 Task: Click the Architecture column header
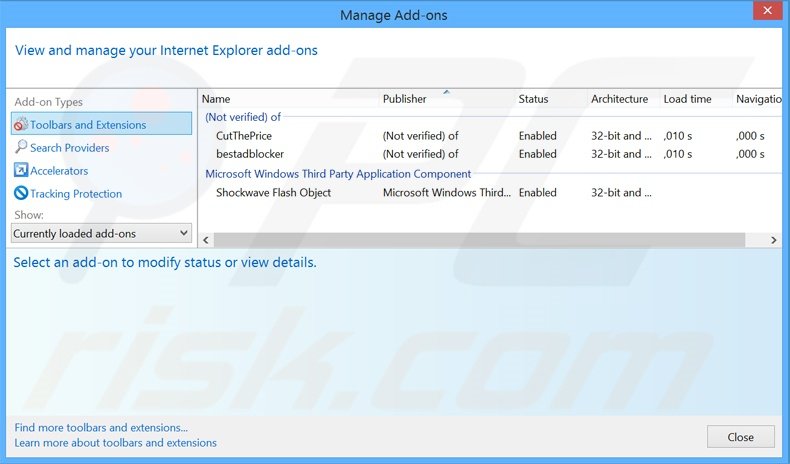[619, 99]
